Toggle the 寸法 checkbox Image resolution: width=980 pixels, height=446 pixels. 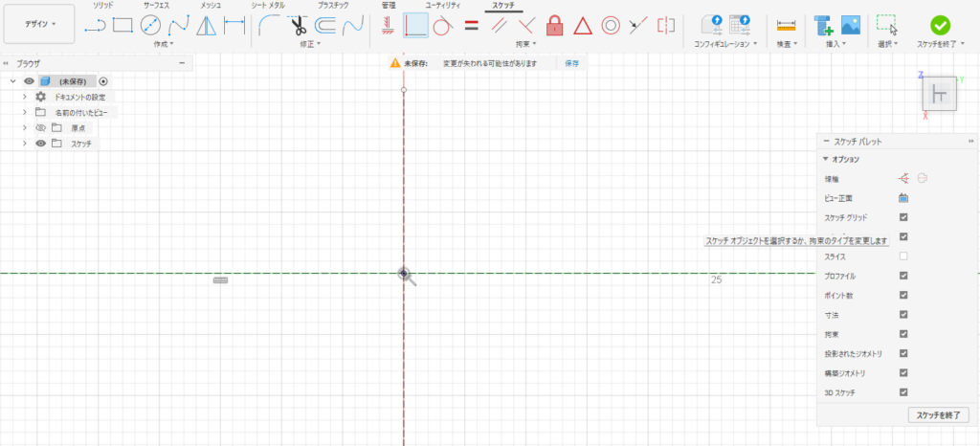point(903,314)
